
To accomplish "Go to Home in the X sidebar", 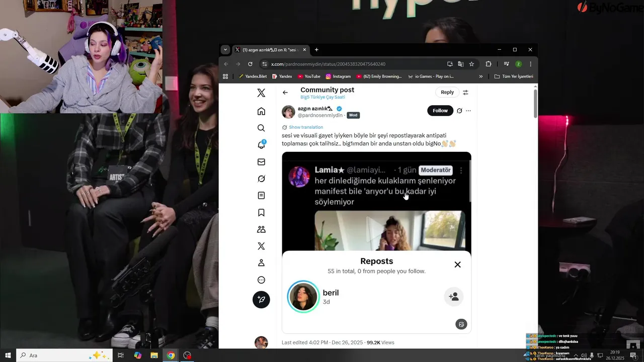I will click(261, 111).
